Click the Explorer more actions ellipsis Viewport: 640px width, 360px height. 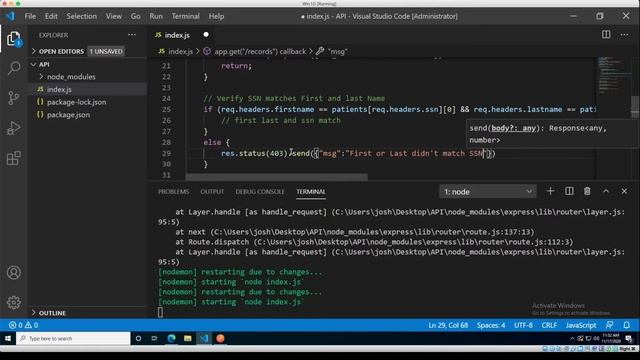pyautogui.click(x=132, y=35)
